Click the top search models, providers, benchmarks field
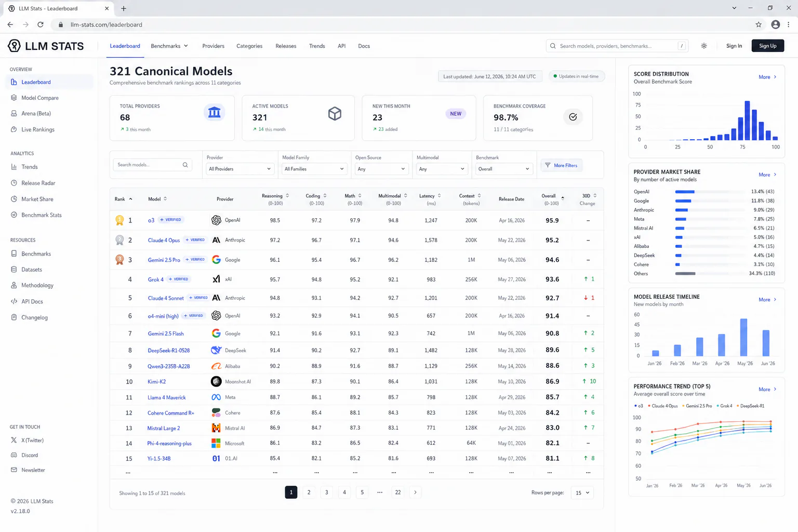Viewport: 798px width, 532px height. click(617, 46)
